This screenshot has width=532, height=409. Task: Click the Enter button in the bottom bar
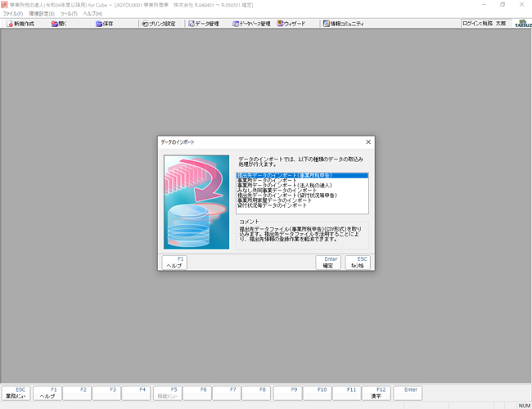click(408, 393)
